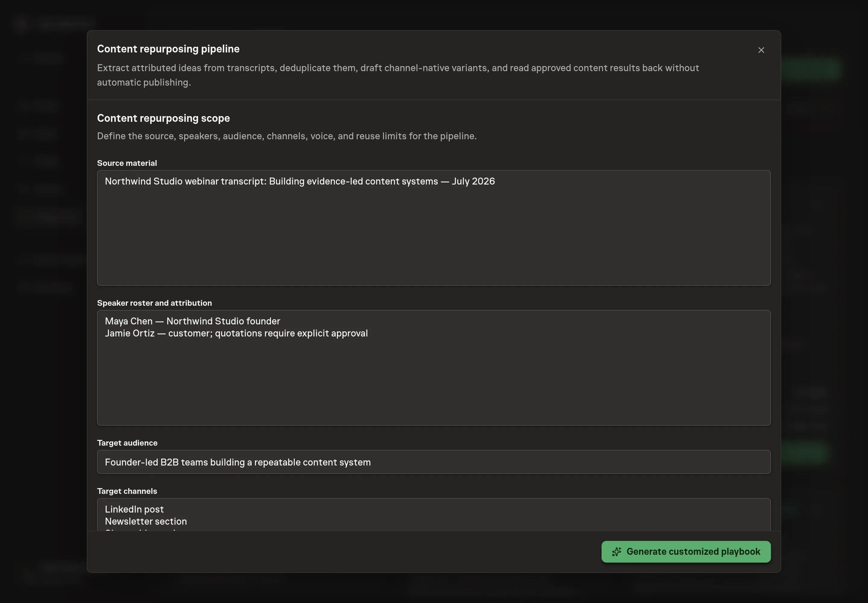Click the 'Maya Chen — Northwind Studio founder' line
This screenshot has width=868, height=603.
(192, 321)
